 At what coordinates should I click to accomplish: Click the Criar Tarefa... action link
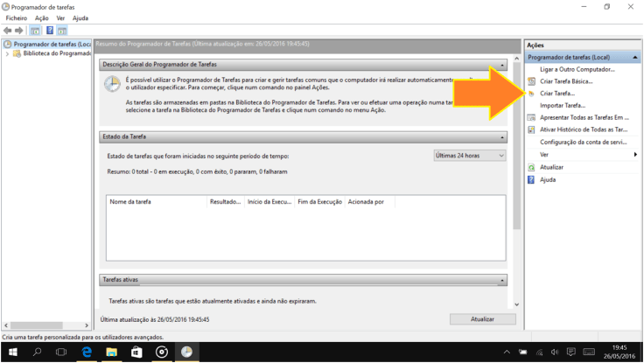[557, 93]
